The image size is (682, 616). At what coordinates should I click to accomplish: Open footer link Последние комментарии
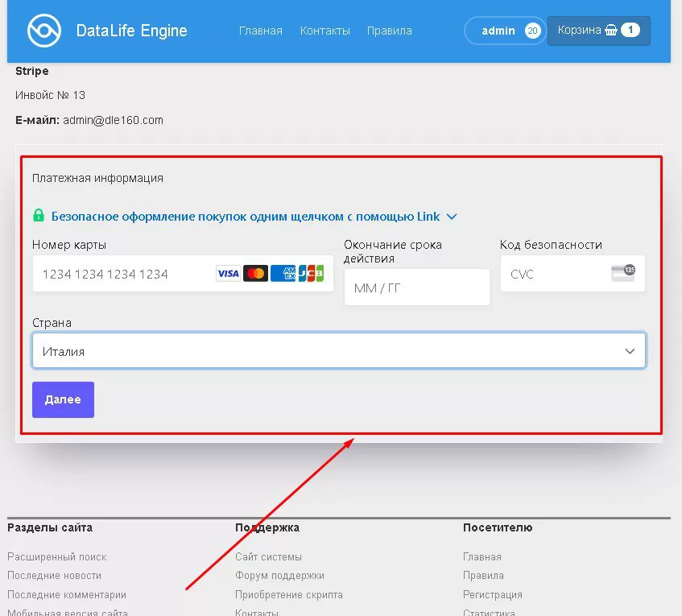click(67, 595)
